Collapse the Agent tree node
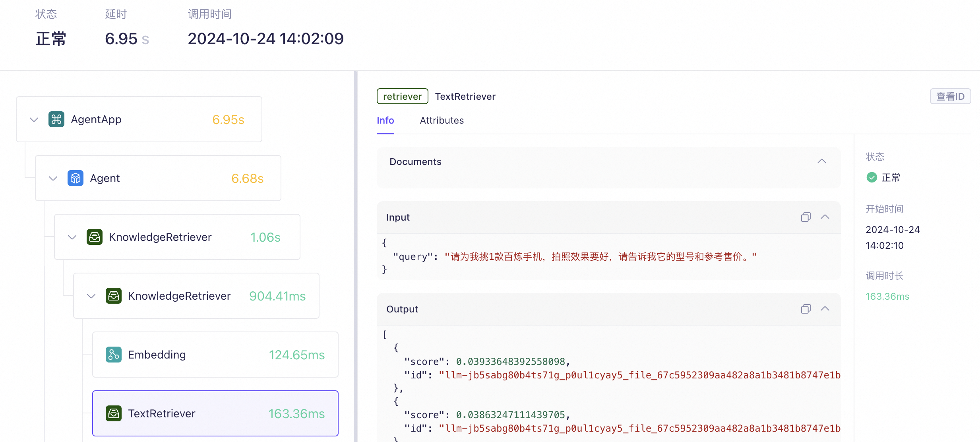Viewport: 980px width, 442px height. pos(53,178)
